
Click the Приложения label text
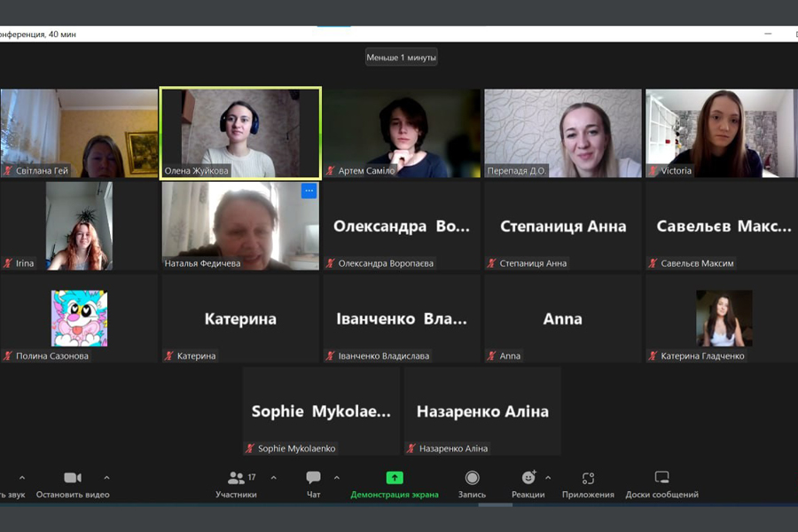(x=589, y=495)
